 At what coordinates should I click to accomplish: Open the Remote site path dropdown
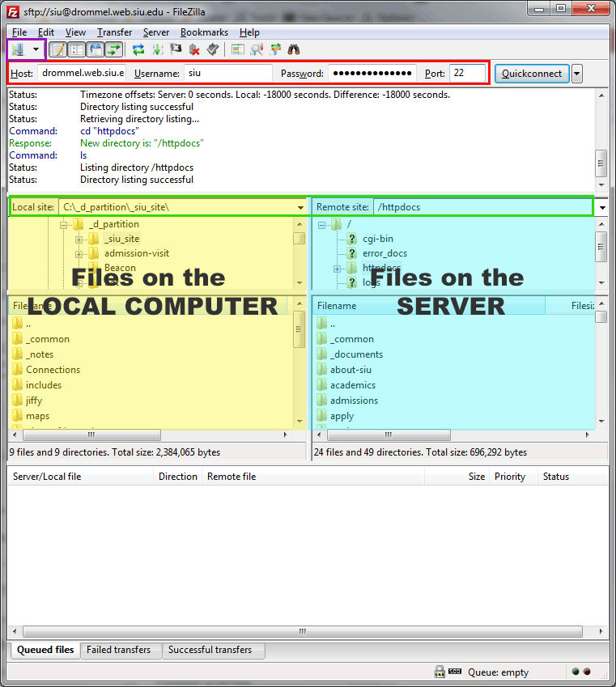(x=602, y=208)
